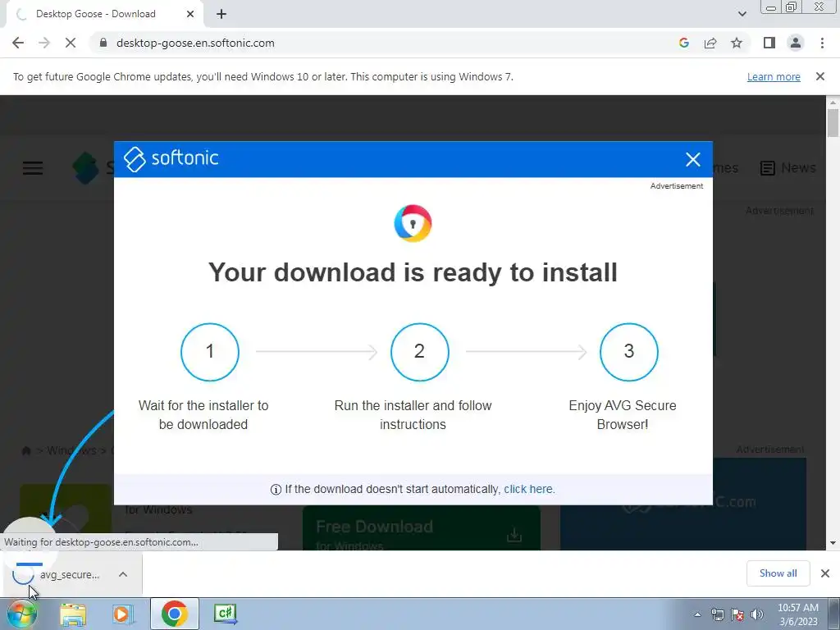
Task: Open Action Center flag icon
Action: pos(737,615)
